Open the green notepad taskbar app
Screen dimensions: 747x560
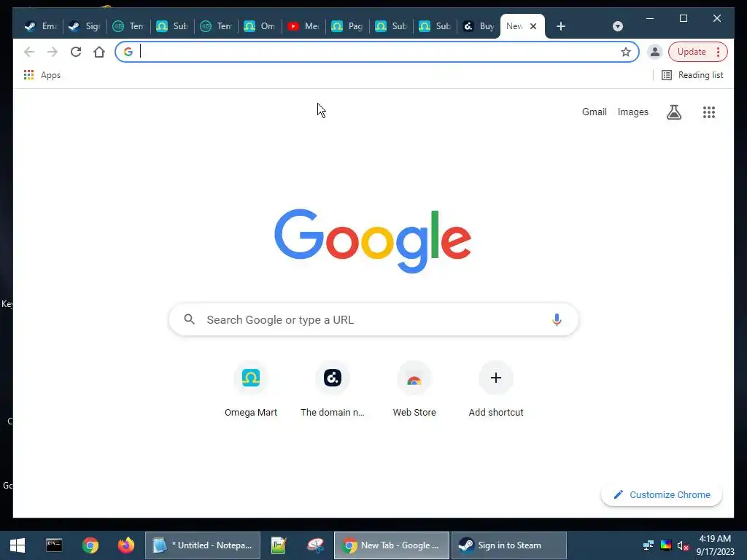278,545
